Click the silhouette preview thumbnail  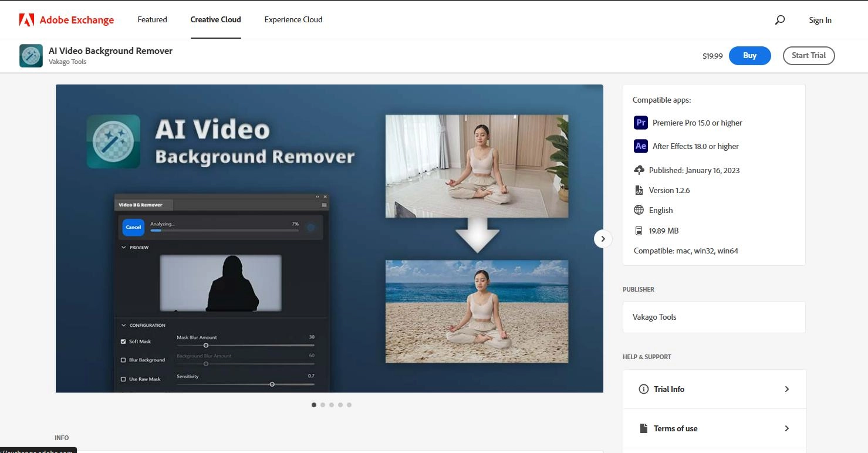[x=221, y=283]
